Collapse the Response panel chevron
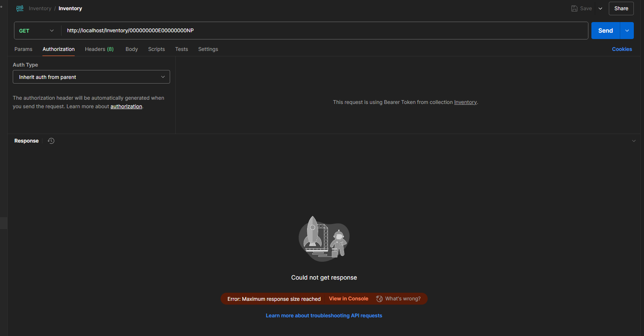Image resolution: width=644 pixels, height=336 pixels. (x=634, y=141)
